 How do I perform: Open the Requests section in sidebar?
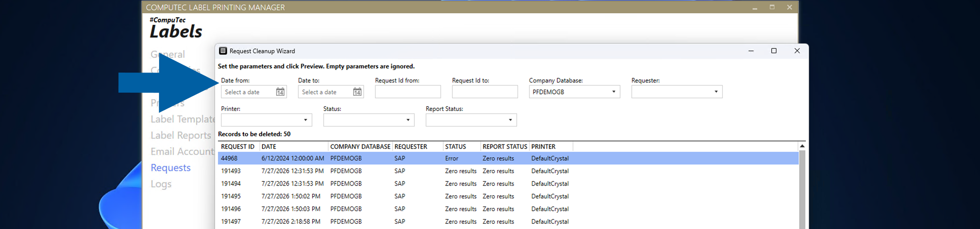pos(171,168)
